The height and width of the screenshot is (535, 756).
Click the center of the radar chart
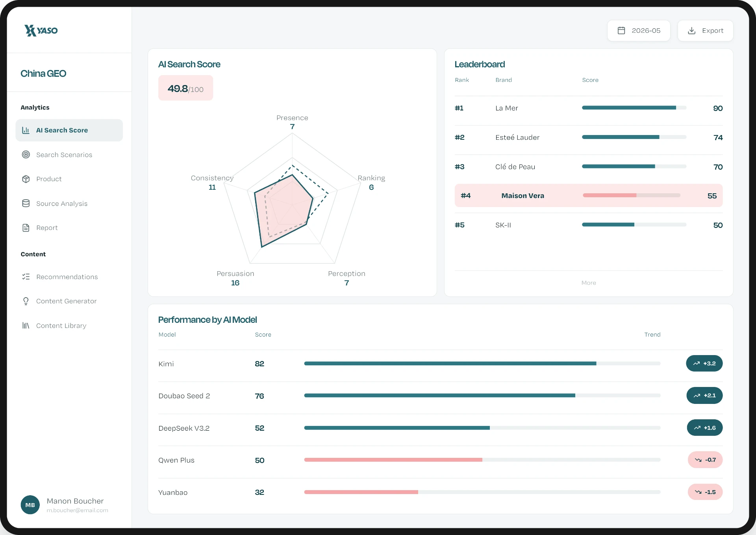292,205
